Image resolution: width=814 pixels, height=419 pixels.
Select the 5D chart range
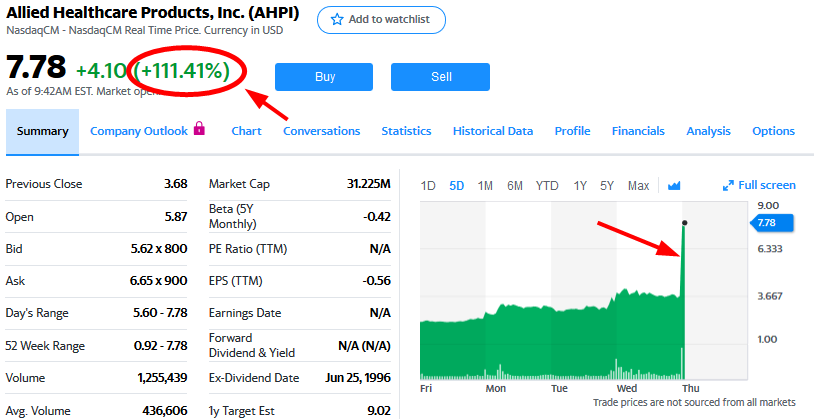tap(456, 185)
